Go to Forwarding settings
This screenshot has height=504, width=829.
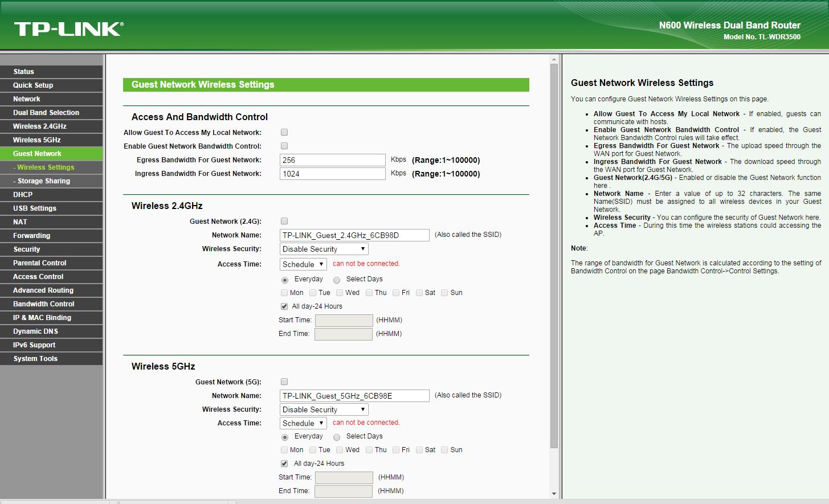pos(51,236)
